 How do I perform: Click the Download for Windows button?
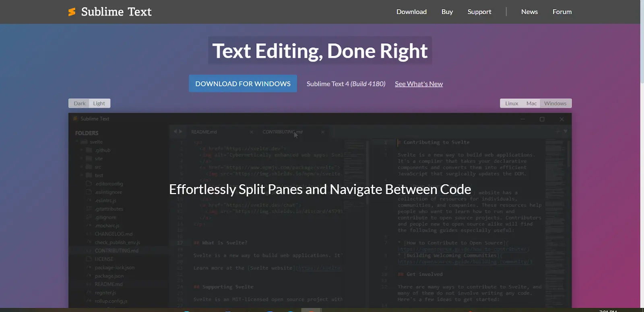coord(243,84)
